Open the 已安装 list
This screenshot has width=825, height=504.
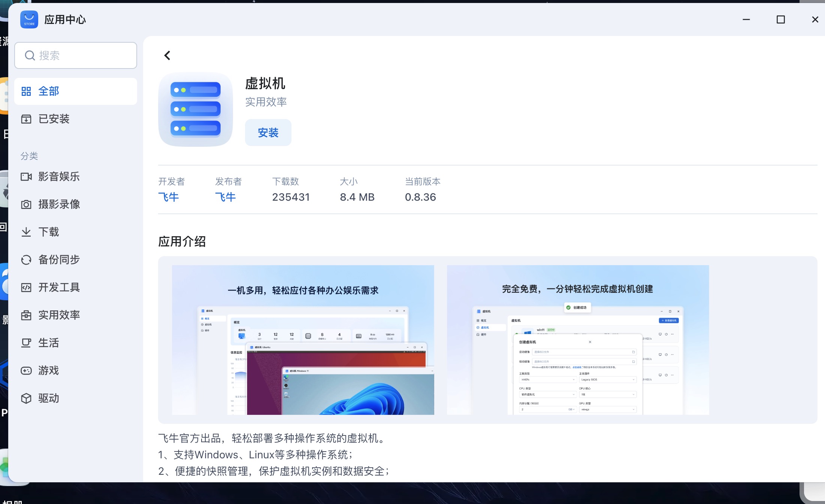coord(76,119)
